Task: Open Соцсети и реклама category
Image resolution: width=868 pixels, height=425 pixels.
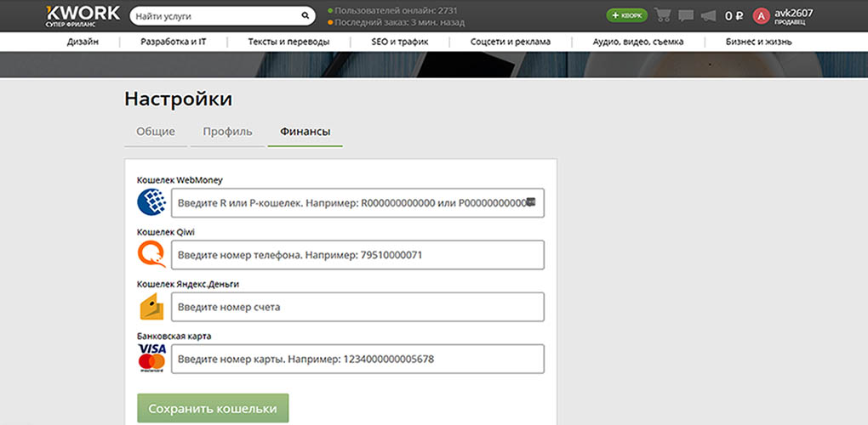Action: coord(511,42)
